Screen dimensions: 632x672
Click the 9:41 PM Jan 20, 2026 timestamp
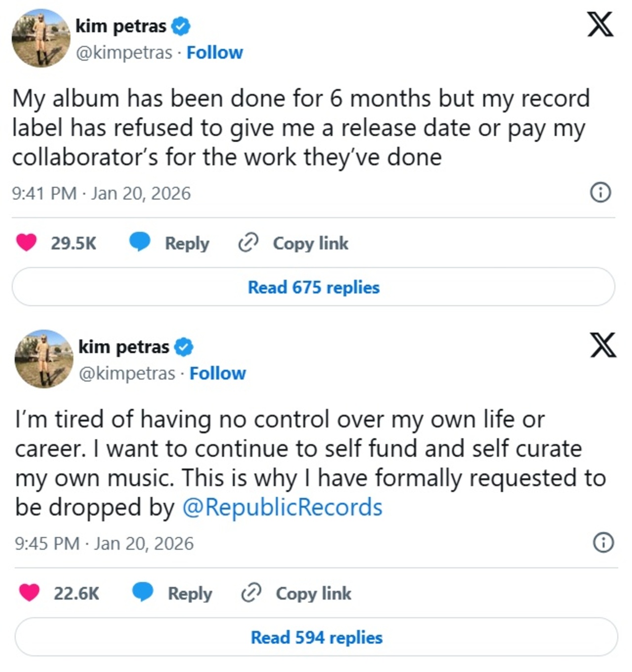point(101,193)
